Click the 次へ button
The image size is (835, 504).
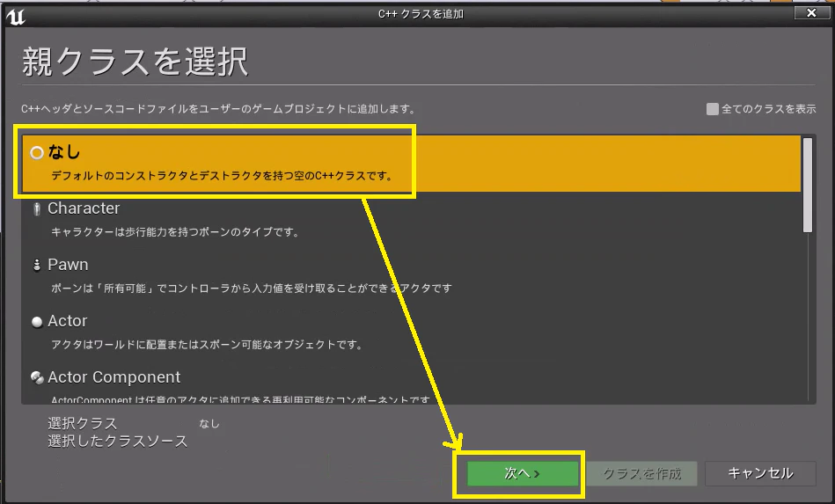click(523, 473)
